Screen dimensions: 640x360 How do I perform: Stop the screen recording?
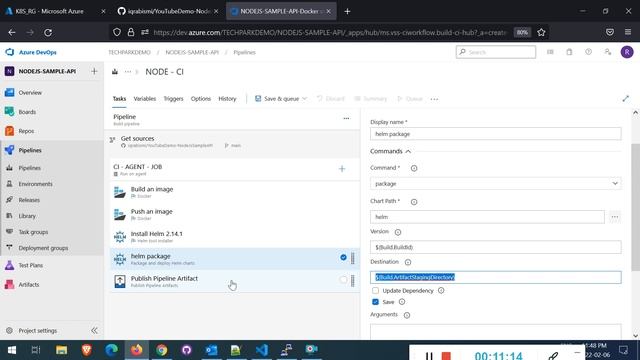click(x=446, y=356)
